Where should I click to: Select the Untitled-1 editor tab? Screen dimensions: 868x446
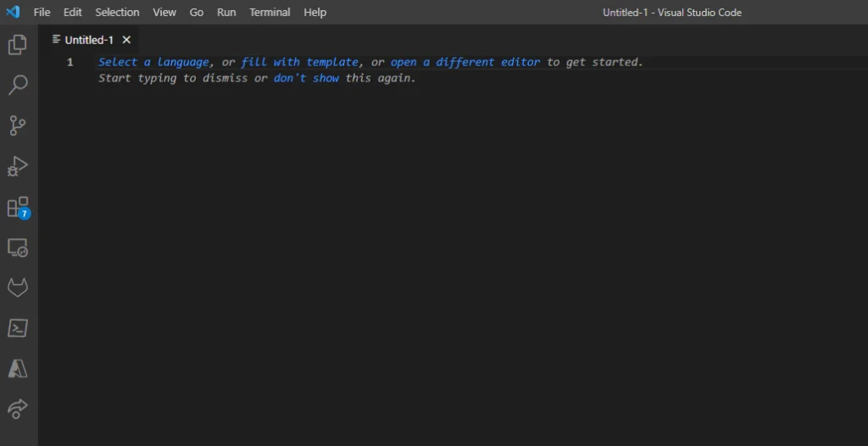point(88,40)
